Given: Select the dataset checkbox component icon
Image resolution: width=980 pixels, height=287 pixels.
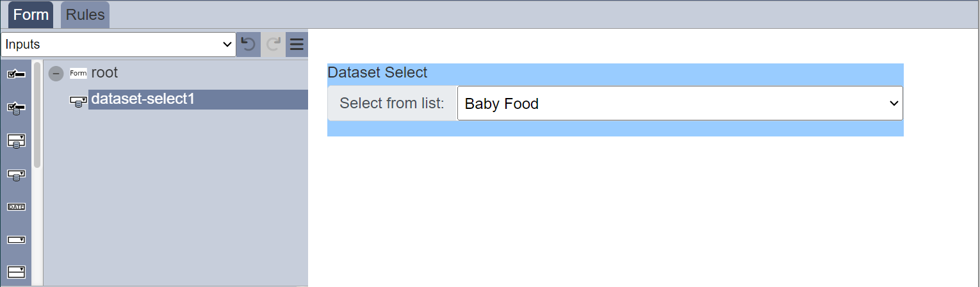Looking at the screenshot, I should (x=16, y=108).
